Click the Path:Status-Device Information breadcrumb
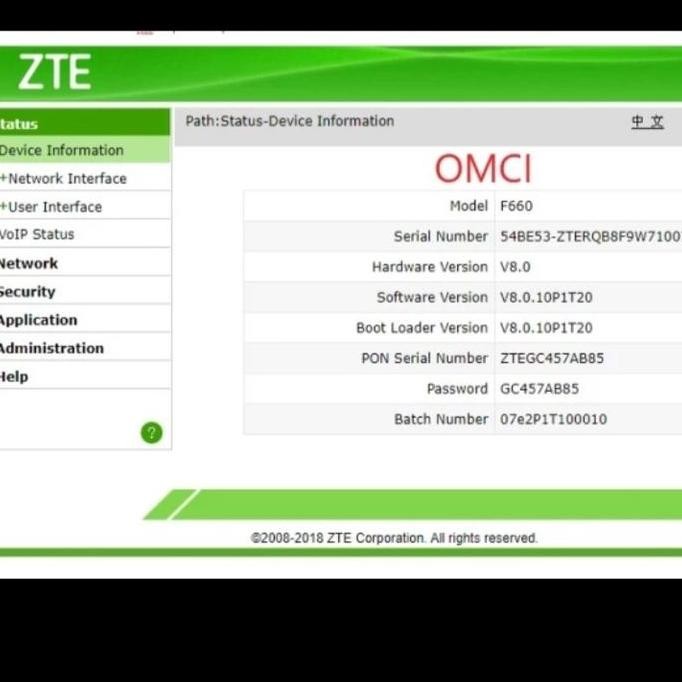Image resolution: width=682 pixels, height=682 pixels. point(290,121)
